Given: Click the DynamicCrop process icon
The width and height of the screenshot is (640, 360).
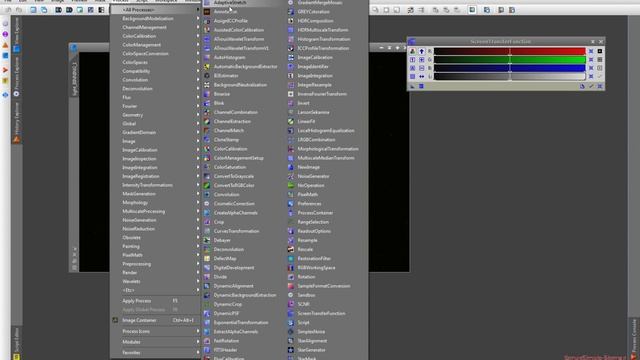Looking at the screenshot, I should tap(207, 304).
